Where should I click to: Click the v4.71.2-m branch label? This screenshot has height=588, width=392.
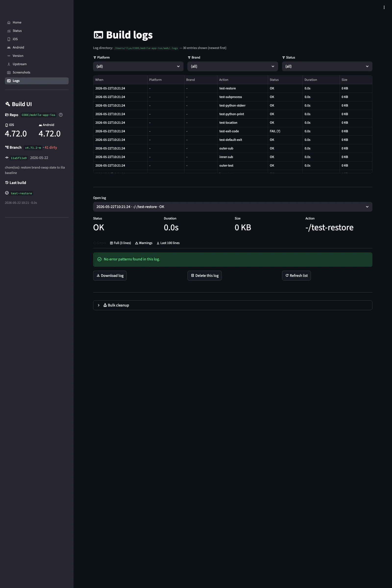click(33, 148)
